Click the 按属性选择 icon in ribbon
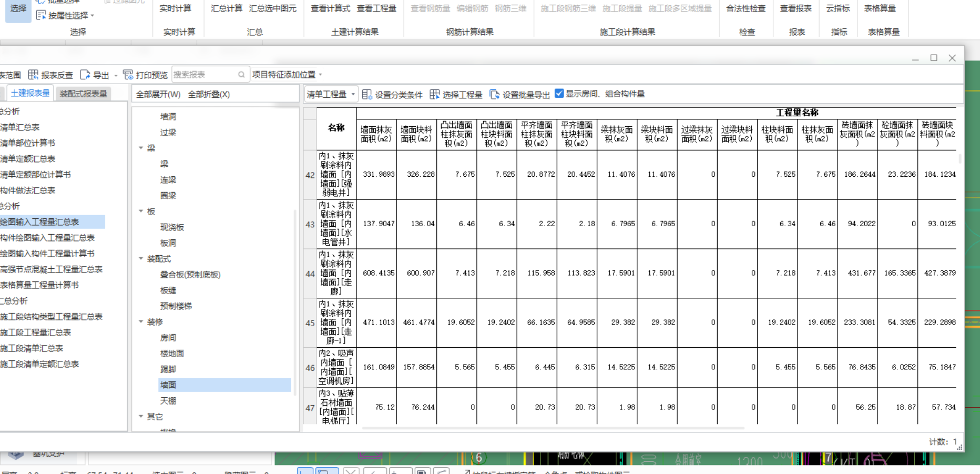The image size is (980, 474). 40,15
